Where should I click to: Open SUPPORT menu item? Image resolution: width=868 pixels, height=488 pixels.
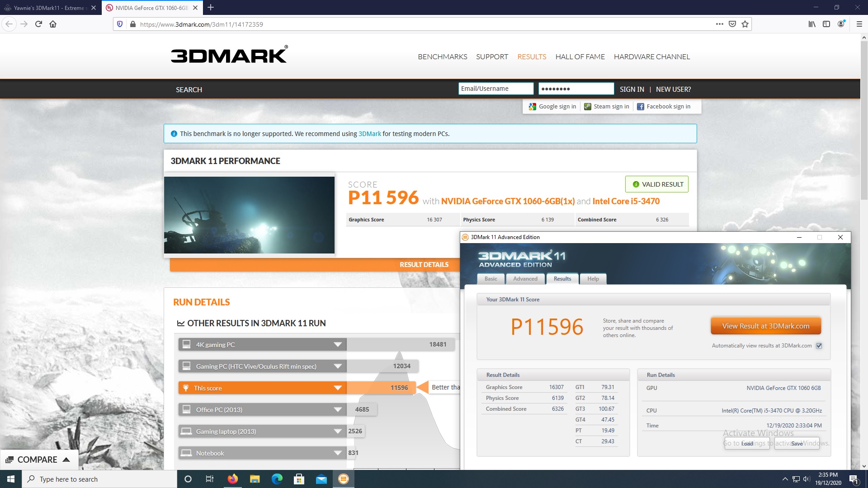(x=492, y=56)
